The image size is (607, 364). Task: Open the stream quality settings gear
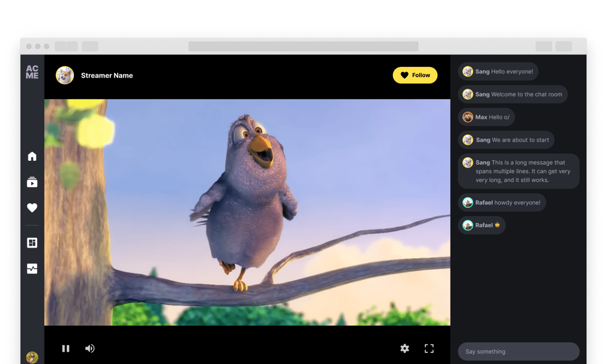[x=404, y=348]
